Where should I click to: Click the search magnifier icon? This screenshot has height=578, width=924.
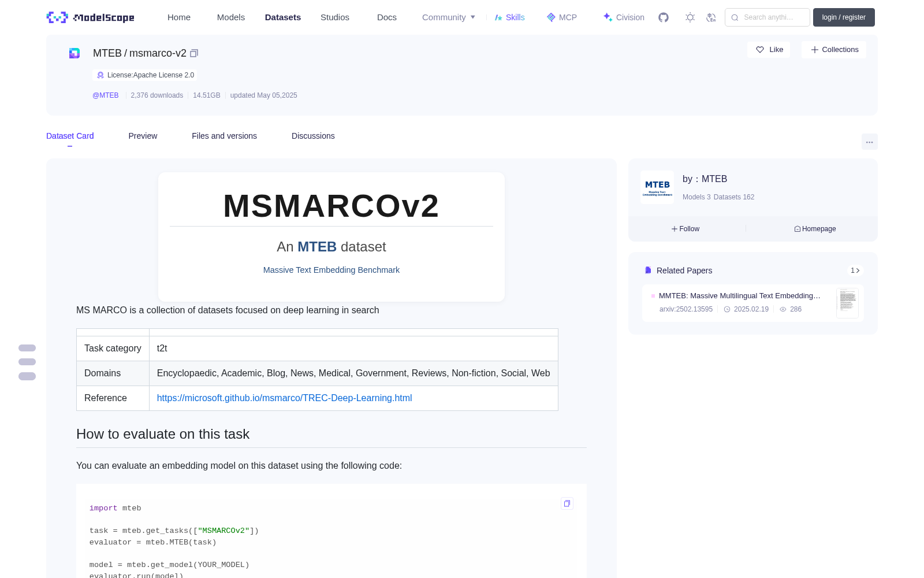(x=735, y=17)
